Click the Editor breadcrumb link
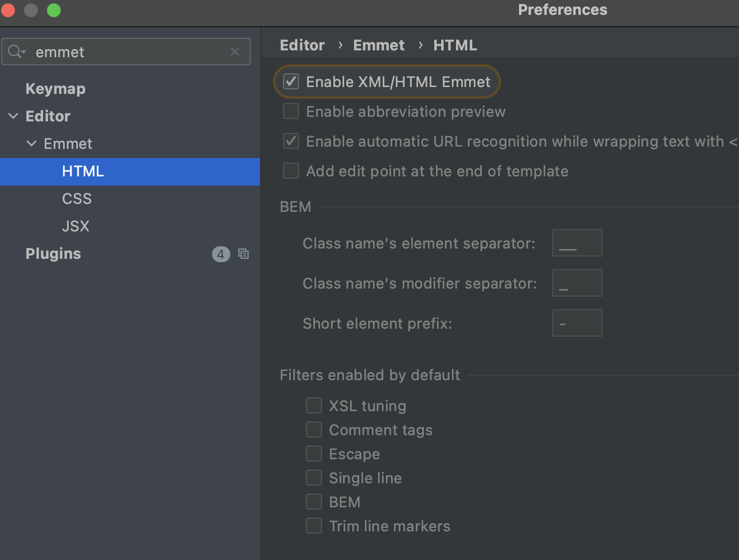Viewport: 739px width, 560px height. (x=302, y=45)
